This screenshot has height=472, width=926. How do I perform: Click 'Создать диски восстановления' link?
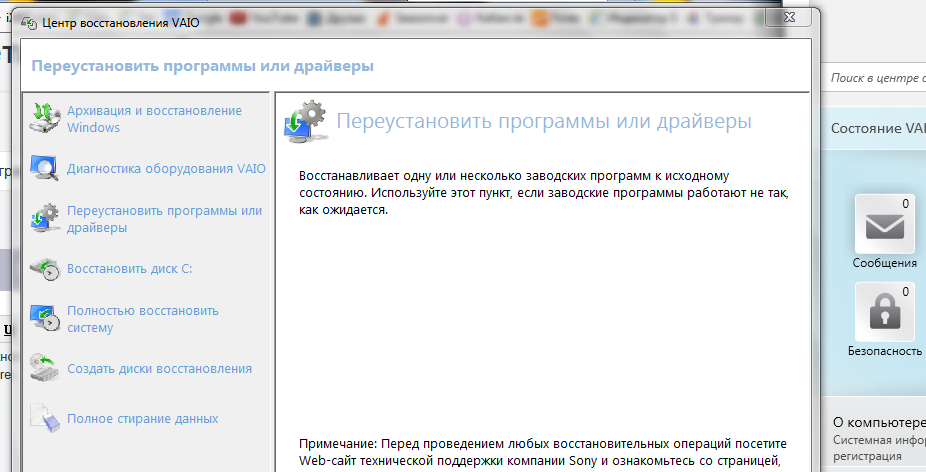[x=159, y=368]
